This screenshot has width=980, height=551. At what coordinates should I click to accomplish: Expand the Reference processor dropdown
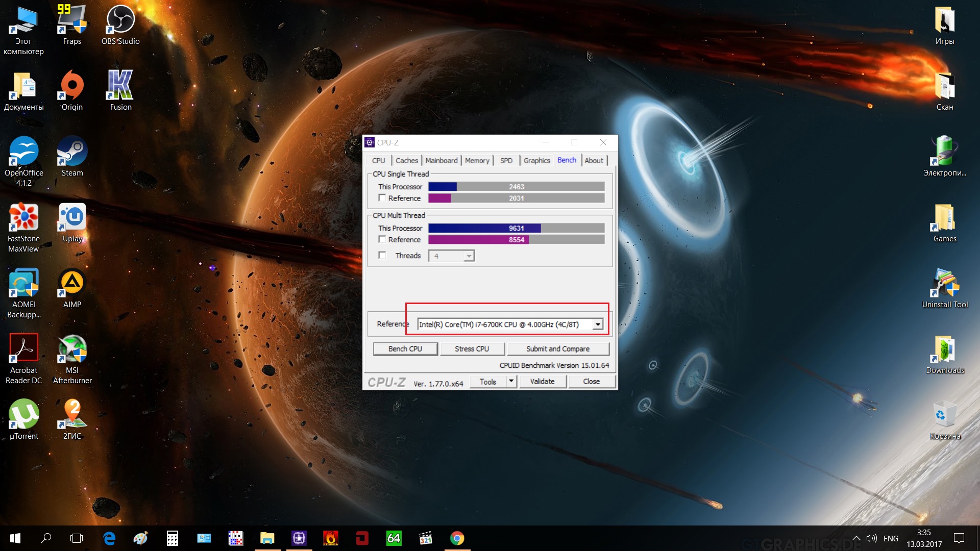pos(598,324)
